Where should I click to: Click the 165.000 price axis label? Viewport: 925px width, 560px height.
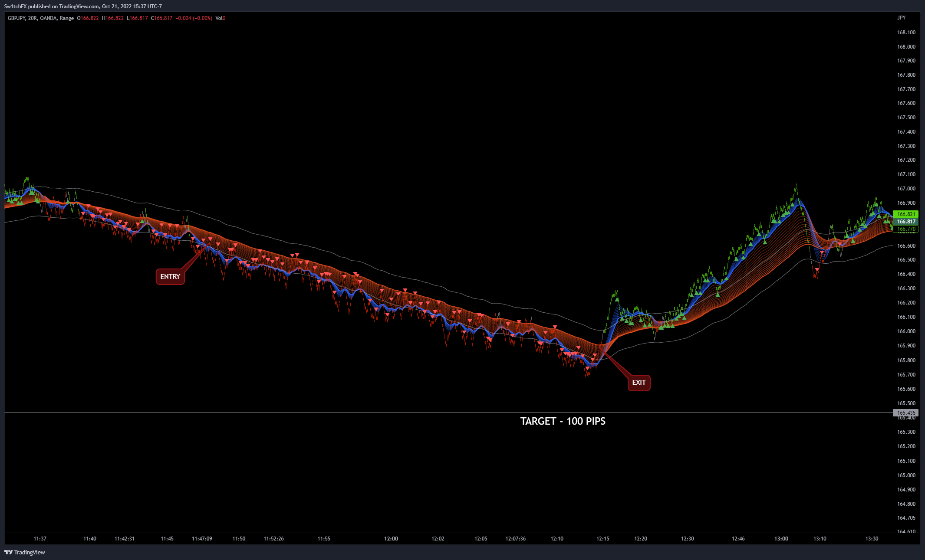(906, 475)
